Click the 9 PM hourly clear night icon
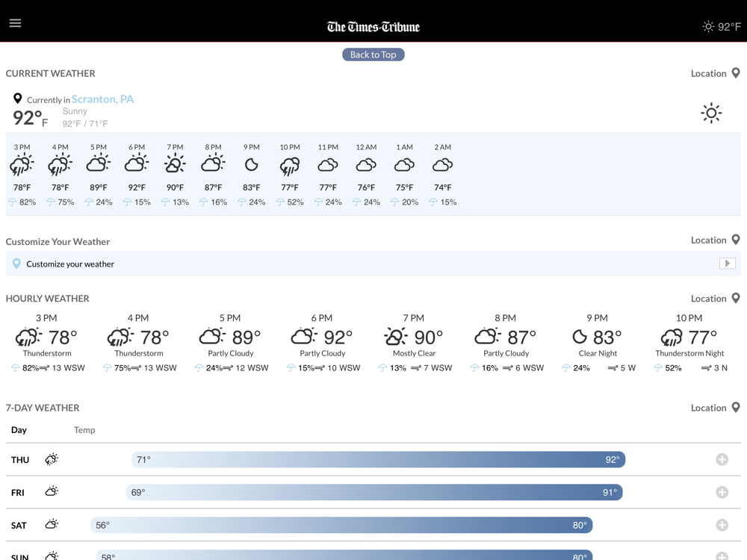The height and width of the screenshot is (560, 747). [580, 337]
